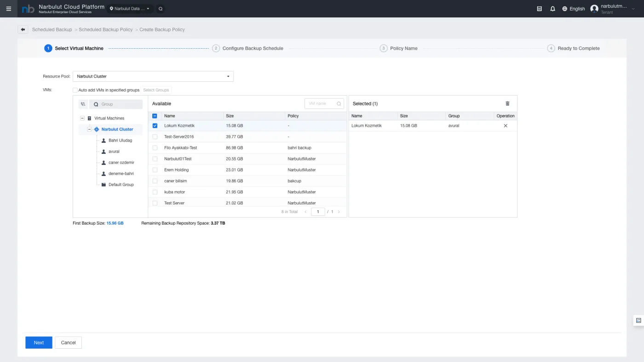This screenshot has width=644, height=362.
Task: Open the top bar search icon
Action: [160, 9]
